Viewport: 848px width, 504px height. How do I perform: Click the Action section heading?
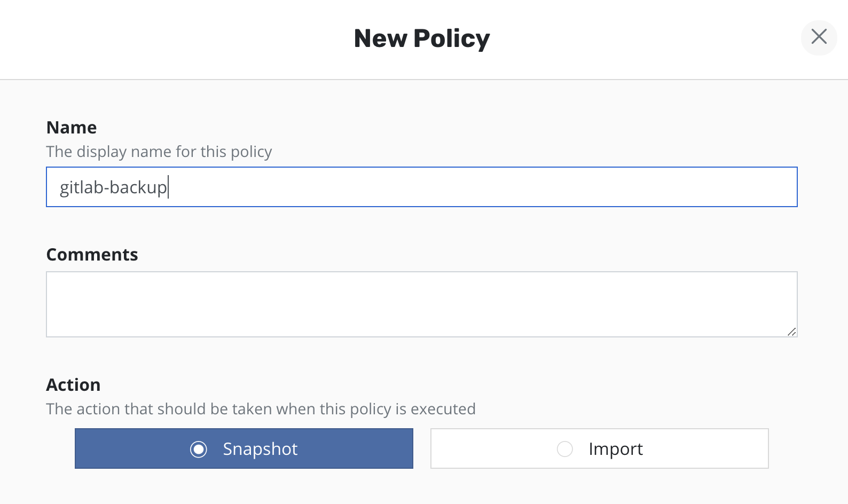point(73,384)
